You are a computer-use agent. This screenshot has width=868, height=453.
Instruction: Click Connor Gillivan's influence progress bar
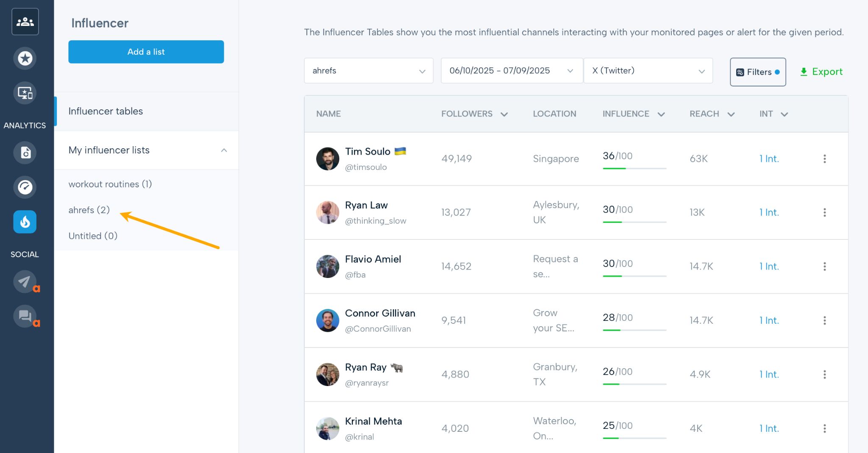634,329
